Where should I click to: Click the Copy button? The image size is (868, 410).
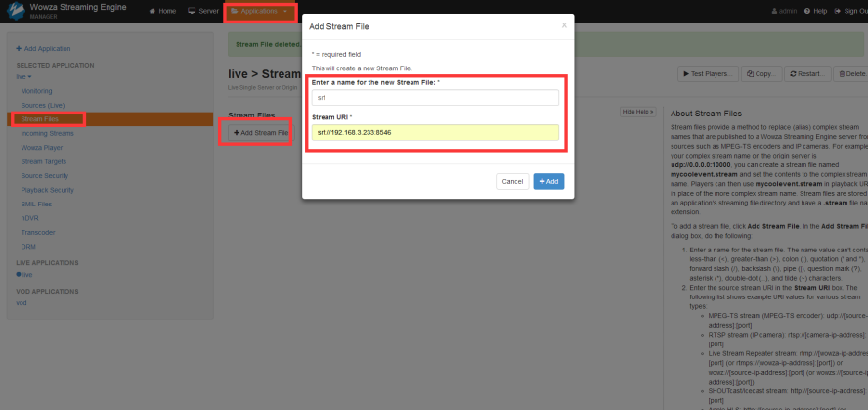(x=761, y=73)
